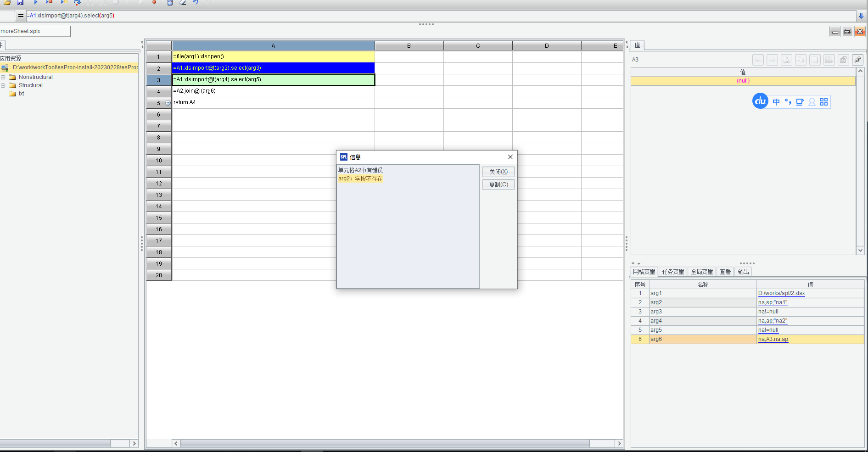868x452 pixels.
Task: Click the save floppy disk icon
Action: (x=20, y=2)
